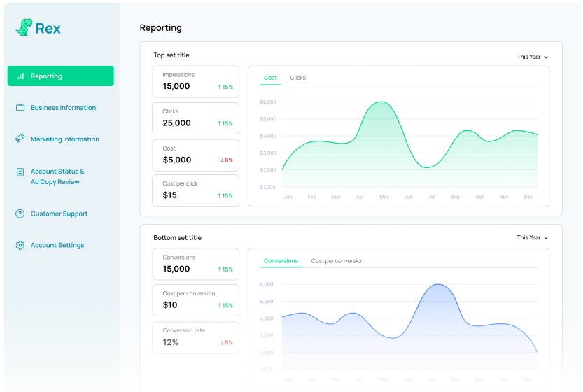The image size is (583, 392).
Task: Expand the bottom set This Year dropdown
Action: click(532, 238)
